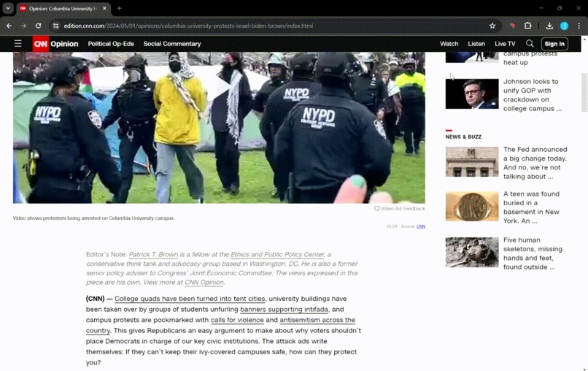Open the Opinion section link

coord(64,44)
